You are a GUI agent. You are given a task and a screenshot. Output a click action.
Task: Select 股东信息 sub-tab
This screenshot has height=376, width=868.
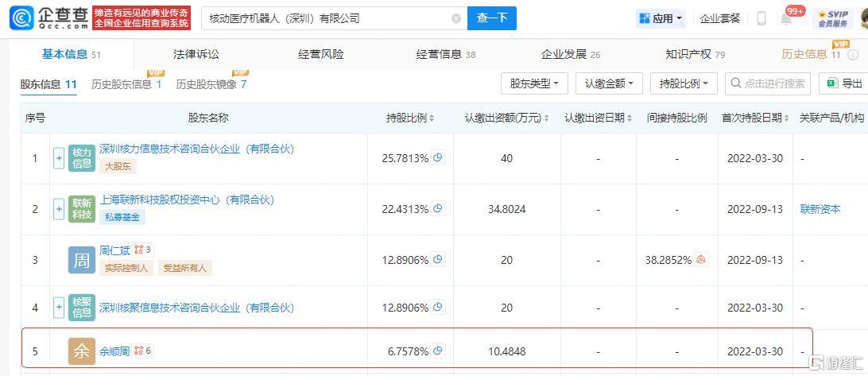(x=48, y=84)
